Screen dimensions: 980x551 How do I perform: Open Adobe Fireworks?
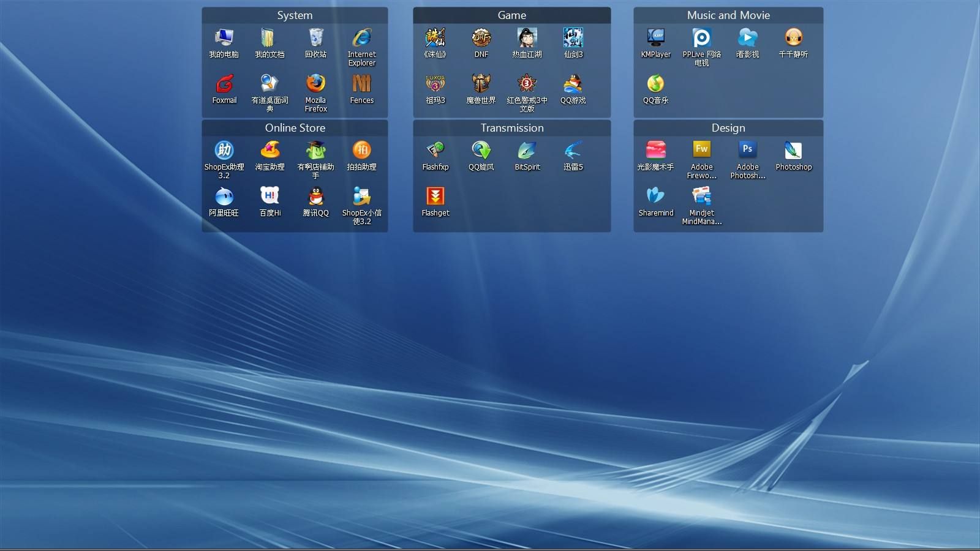coord(701,149)
